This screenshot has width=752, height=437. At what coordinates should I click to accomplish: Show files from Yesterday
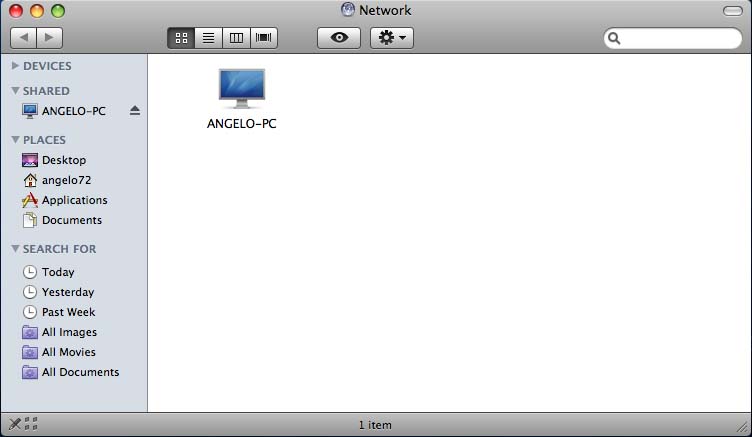tap(58, 292)
